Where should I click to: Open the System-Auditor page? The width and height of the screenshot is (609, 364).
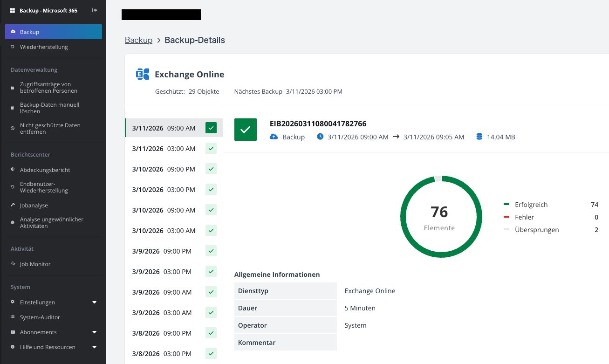pyautogui.click(x=40, y=317)
